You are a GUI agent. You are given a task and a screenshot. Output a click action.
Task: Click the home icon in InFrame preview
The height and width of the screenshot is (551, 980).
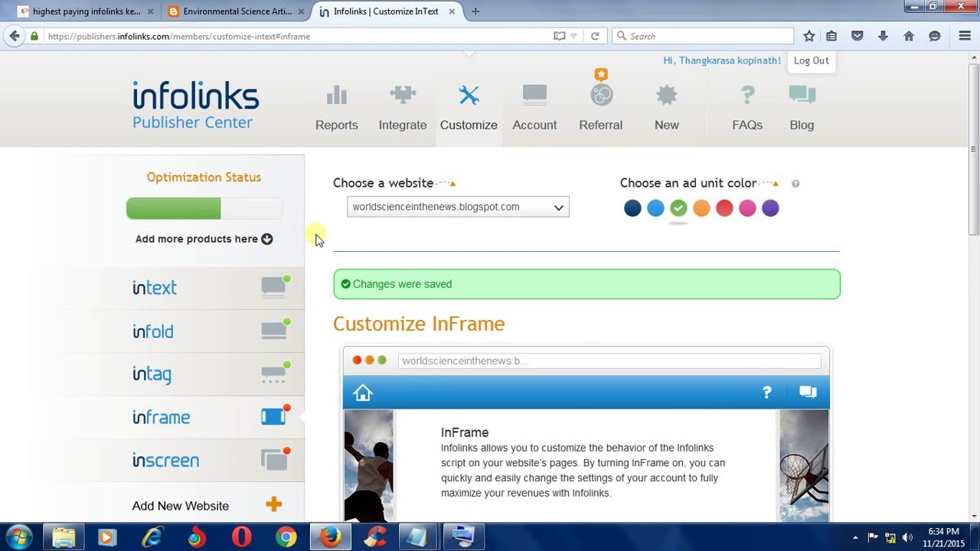pos(363,393)
